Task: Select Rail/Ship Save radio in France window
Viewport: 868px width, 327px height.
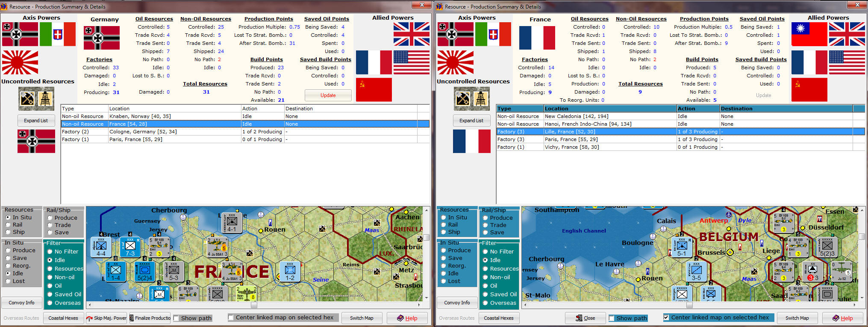Action: pos(485,233)
